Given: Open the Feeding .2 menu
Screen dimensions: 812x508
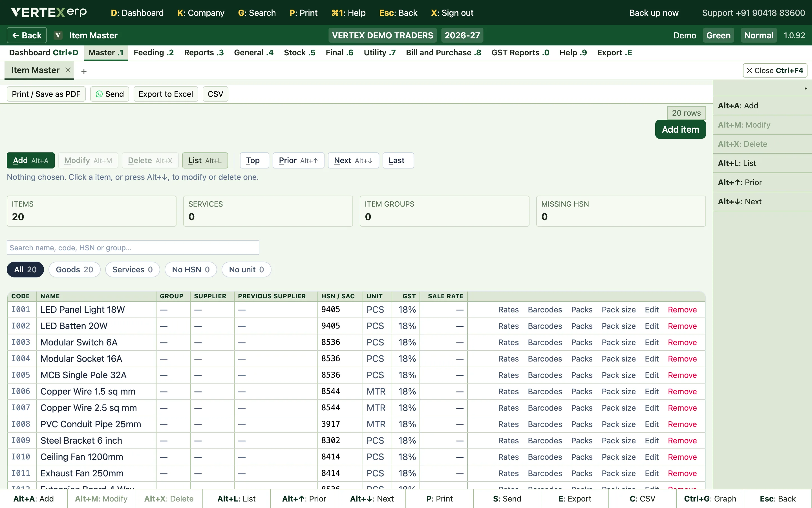Looking at the screenshot, I should pyautogui.click(x=153, y=53).
